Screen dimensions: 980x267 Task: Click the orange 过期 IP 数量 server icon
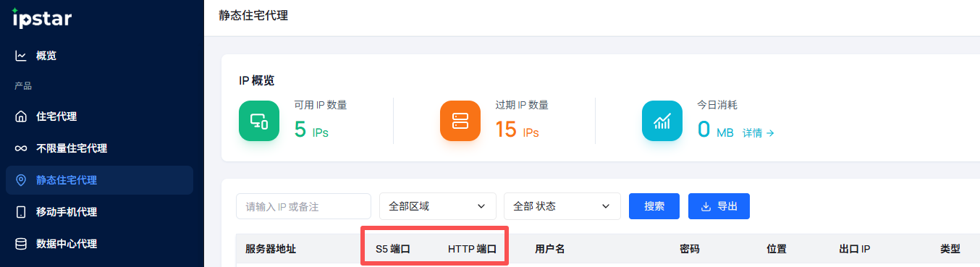pos(460,121)
